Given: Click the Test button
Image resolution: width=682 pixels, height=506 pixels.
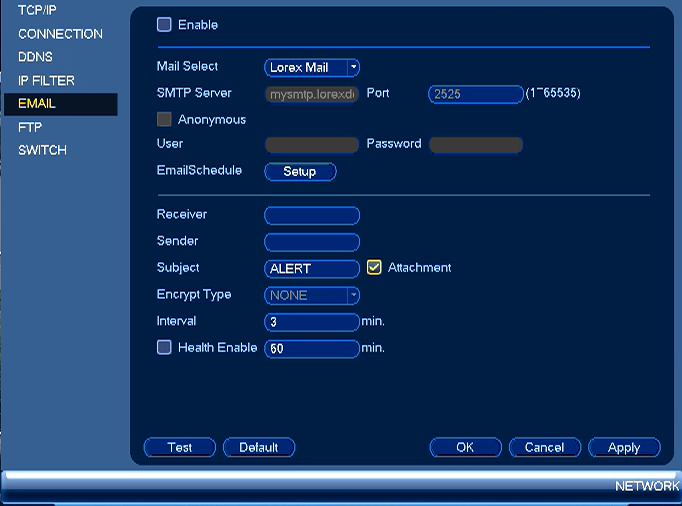Looking at the screenshot, I should pos(180,447).
